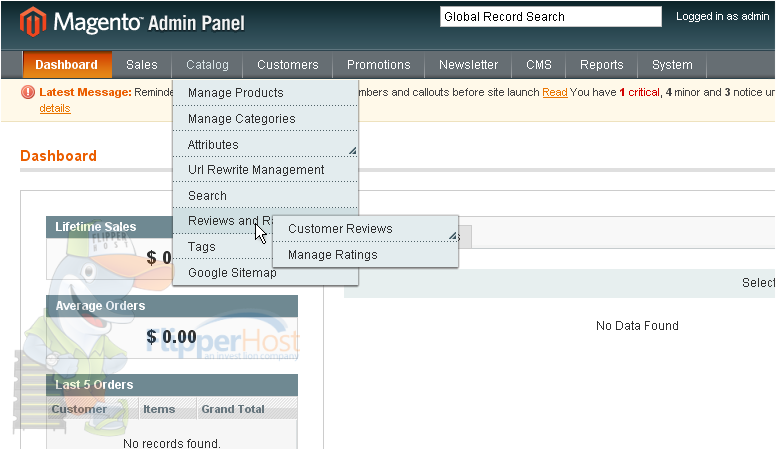
Task: Follow the Read link in message bar
Action: [555, 92]
